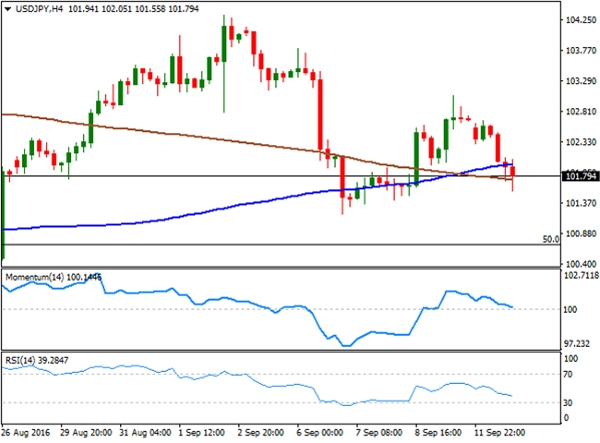Viewport: 600px width, 443px height.
Task: Select the Momentum scale value 102.7118
Action: (x=581, y=275)
